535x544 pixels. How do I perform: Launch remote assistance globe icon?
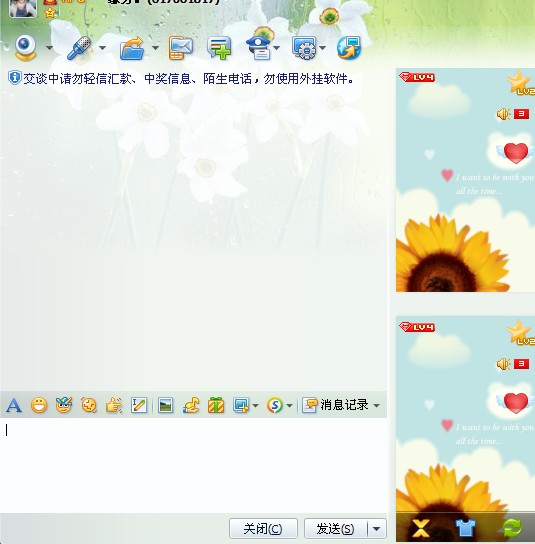coord(349,48)
